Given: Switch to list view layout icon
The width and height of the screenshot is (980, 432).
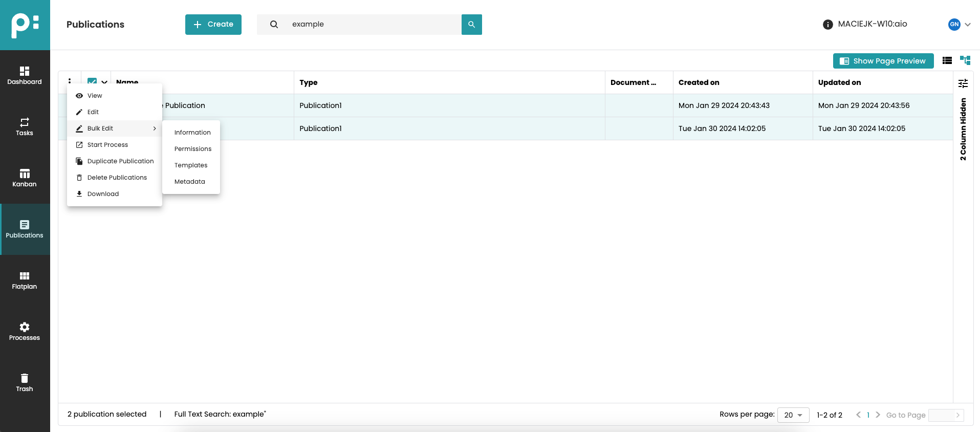Looking at the screenshot, I should click(947, 60).
